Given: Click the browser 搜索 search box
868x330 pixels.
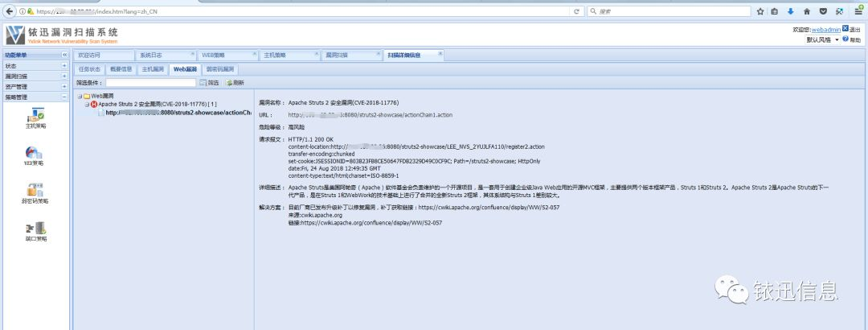Looking at the screenshot, I should 669,11.
